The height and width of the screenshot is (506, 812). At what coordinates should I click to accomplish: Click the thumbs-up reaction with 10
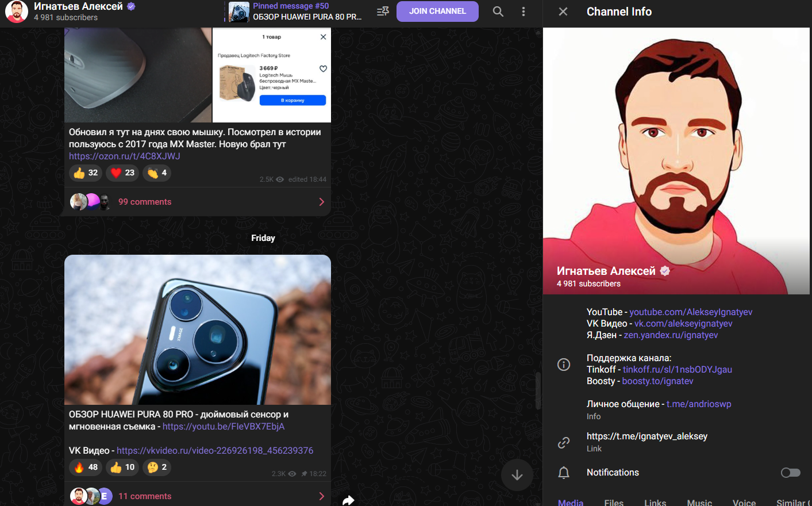pos(122,467)
